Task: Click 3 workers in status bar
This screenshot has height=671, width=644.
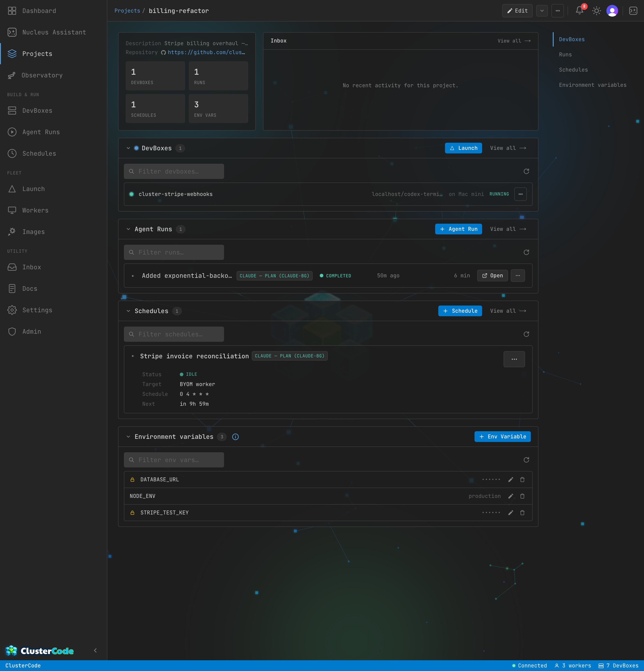Action: coord(573,666)
